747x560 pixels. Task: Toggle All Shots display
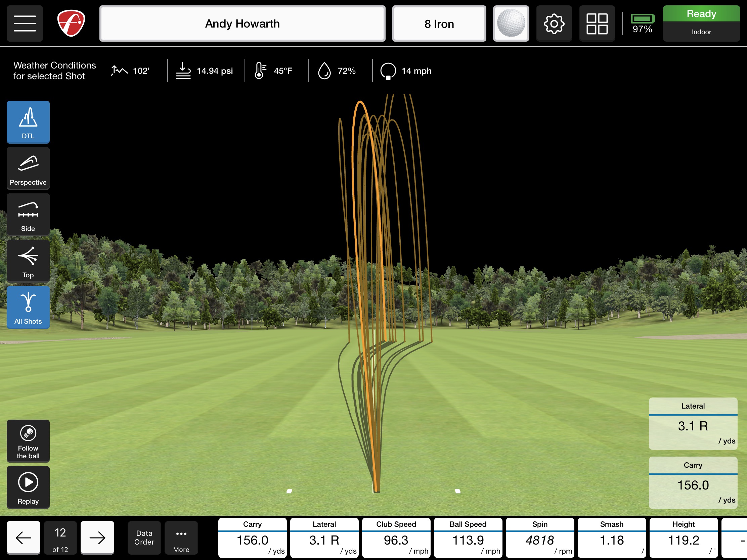pyautogui.click(x=28, y=307)
